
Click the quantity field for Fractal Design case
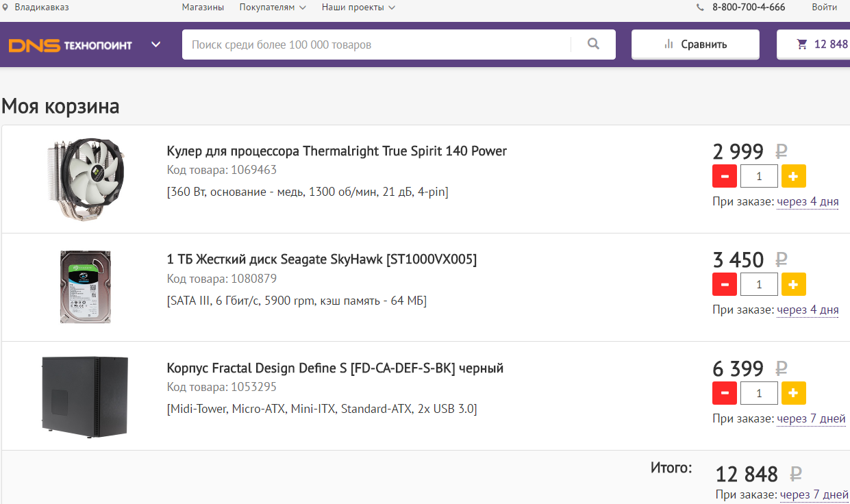[759, 394]
